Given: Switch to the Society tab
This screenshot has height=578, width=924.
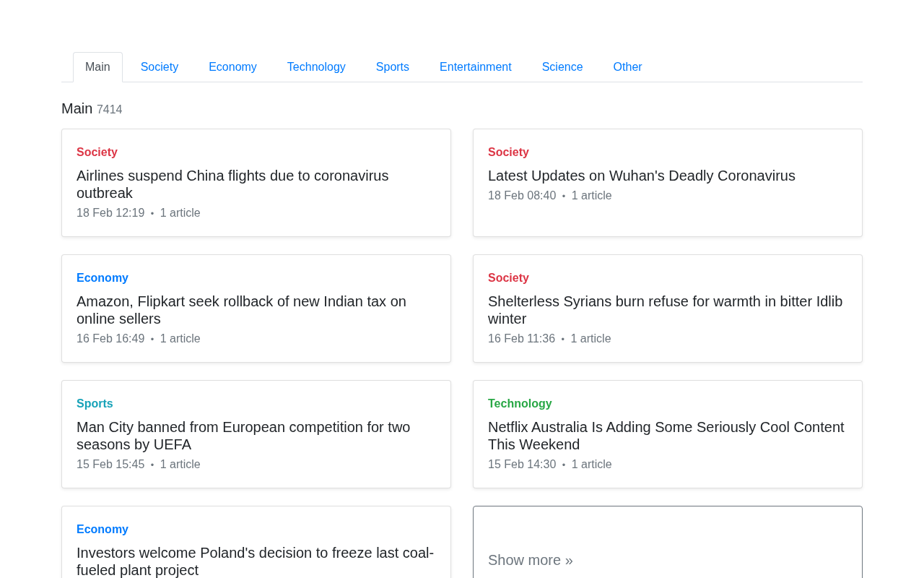Looking at the screenshot, I should pyautogui.click(x=160, y=67).
